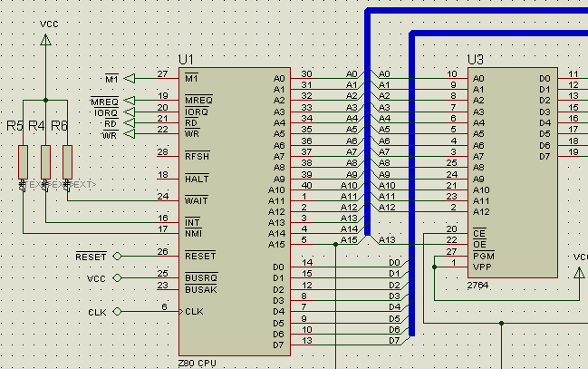Click the D7 pin name inside U3
588x369 pixels.
(x=545, y=156)
